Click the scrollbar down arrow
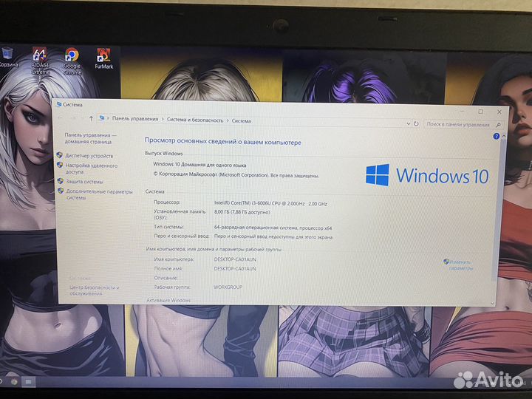This screenshot has height=399, width=532. coord(492,303)
